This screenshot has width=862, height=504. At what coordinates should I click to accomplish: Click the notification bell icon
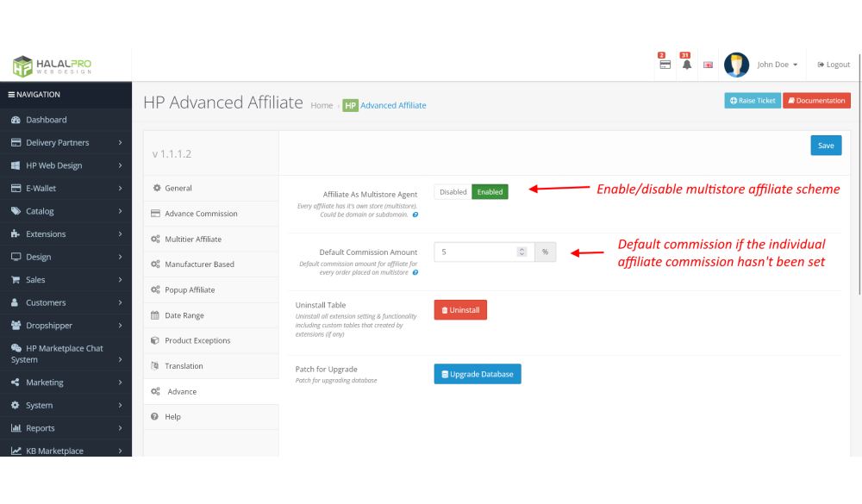tap(686, 65)
